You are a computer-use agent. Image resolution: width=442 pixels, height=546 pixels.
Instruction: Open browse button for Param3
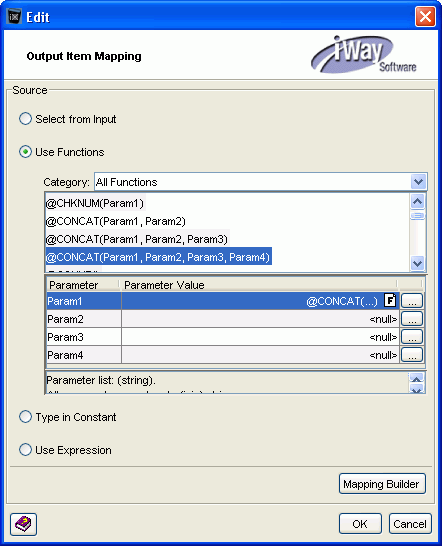coord(412,337)
